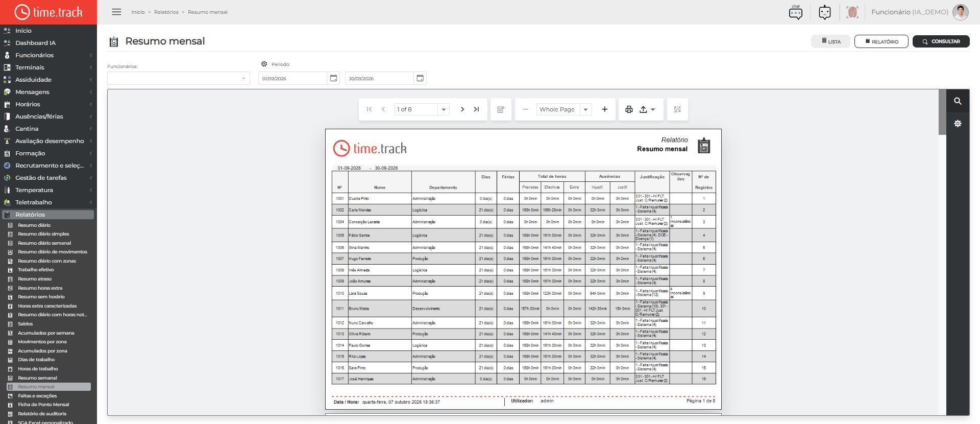Select Horas de trabalho report

pyautogui.click(x=38, y=369)
